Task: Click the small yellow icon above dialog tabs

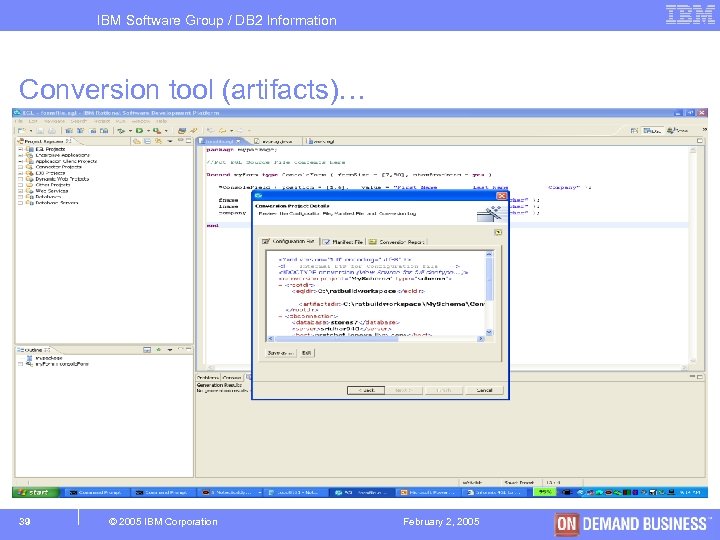Action: [x=498, y=232]
